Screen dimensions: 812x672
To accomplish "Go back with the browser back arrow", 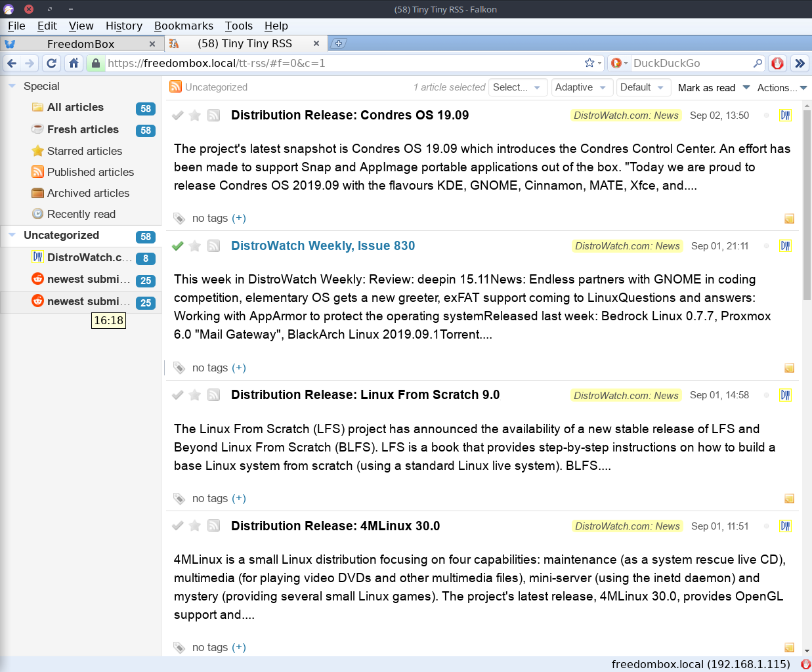I will click(x=12, y=64).
